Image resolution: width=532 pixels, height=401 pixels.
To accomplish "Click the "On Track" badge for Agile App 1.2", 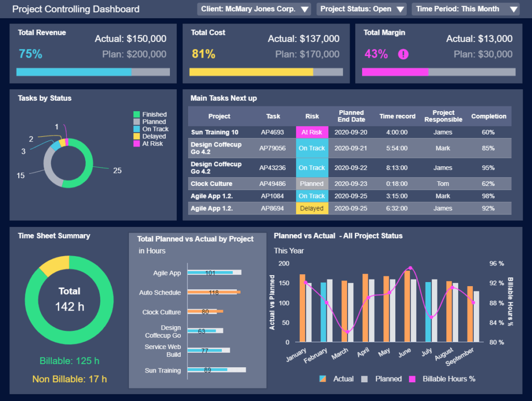I will [x=312, y=196].
